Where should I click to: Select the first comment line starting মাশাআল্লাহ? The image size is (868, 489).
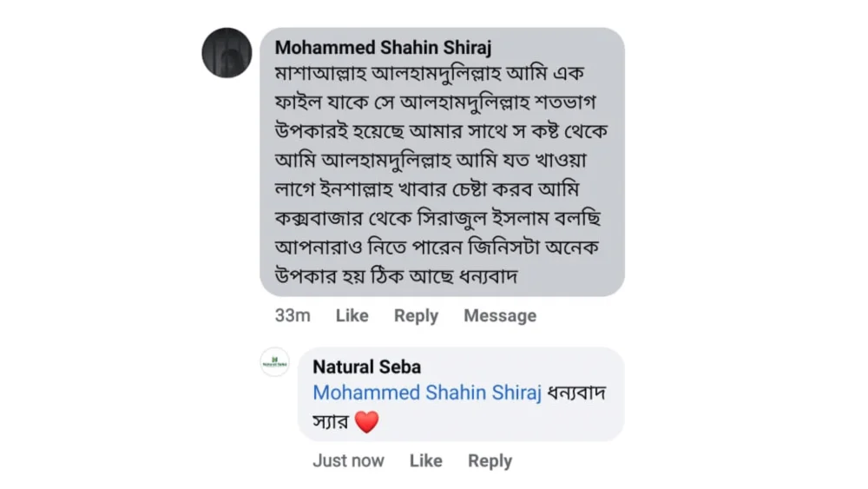(x=429, y=74)
